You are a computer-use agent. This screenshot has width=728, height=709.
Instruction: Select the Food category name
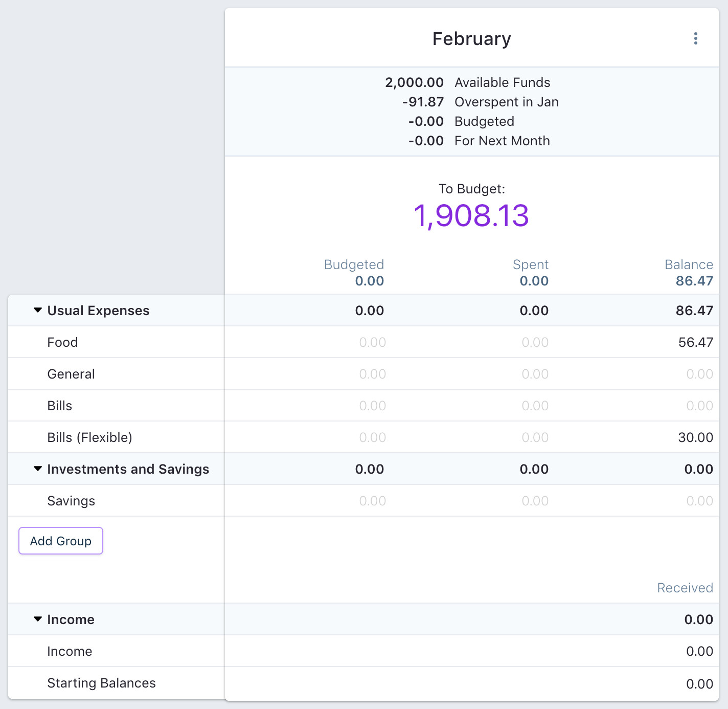pos(62,342)
